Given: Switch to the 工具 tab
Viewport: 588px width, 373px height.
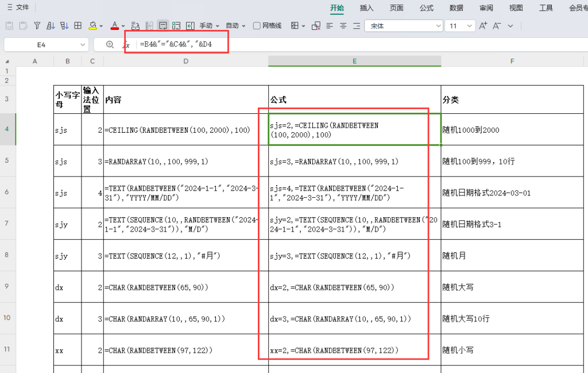Looking at the screenshot, I should (546, 8).
